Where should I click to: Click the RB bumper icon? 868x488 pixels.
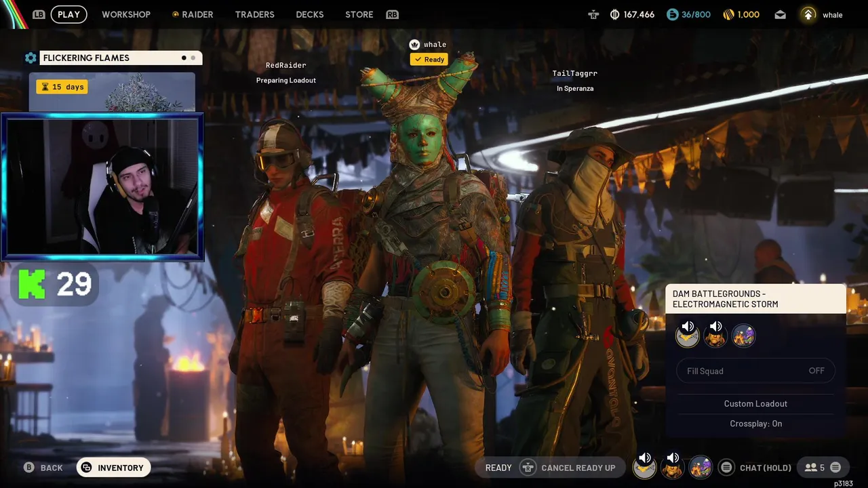392,14
